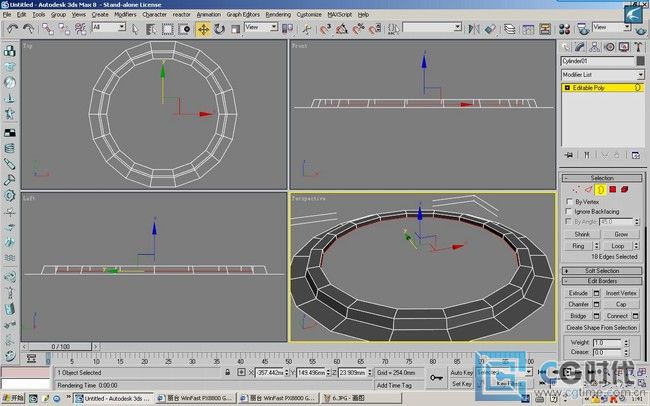Toggle the Auto Key button

click(x=461, y=372)
